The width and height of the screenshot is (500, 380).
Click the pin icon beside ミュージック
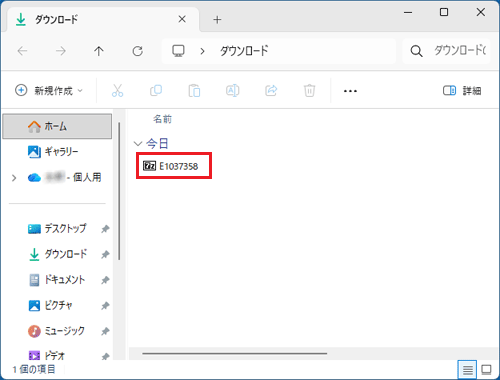[x=105, y=331]
